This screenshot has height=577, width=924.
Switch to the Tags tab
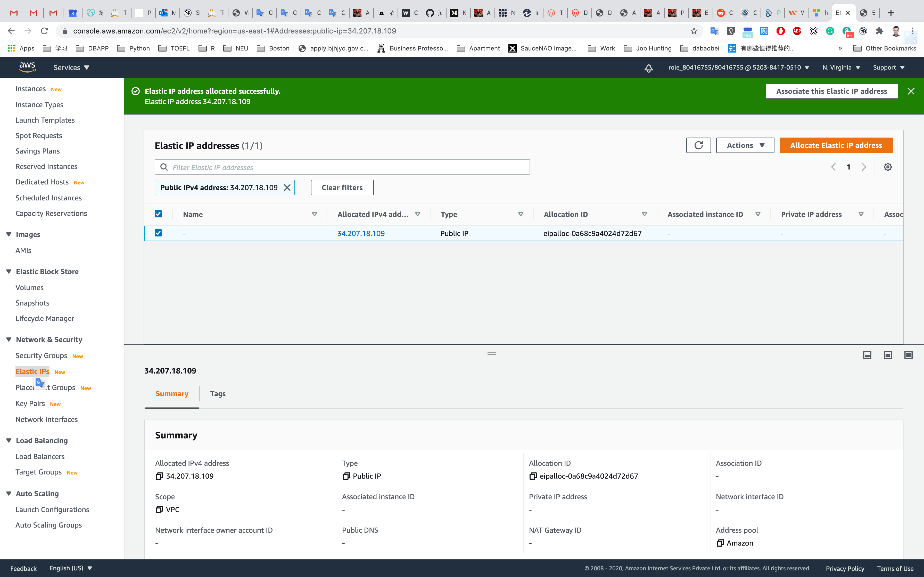[218, 393]
